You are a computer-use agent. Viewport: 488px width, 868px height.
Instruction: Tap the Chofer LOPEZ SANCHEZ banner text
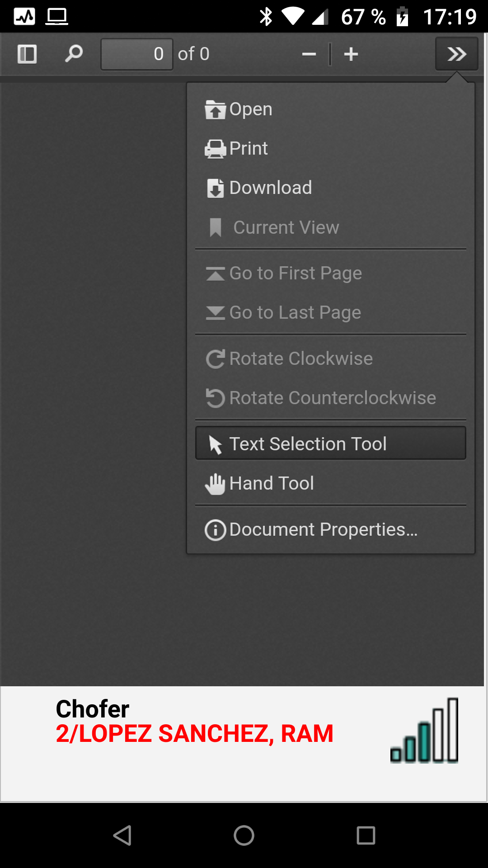tap(194, 722)
